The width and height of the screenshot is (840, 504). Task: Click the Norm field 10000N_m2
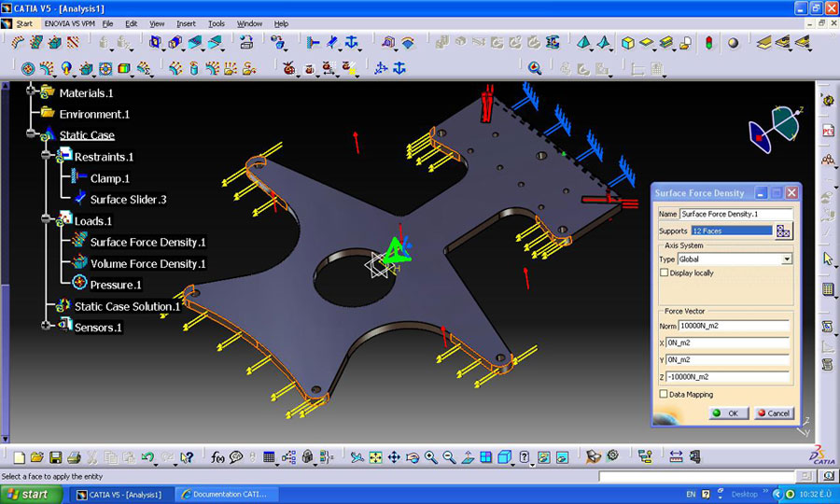734,326
